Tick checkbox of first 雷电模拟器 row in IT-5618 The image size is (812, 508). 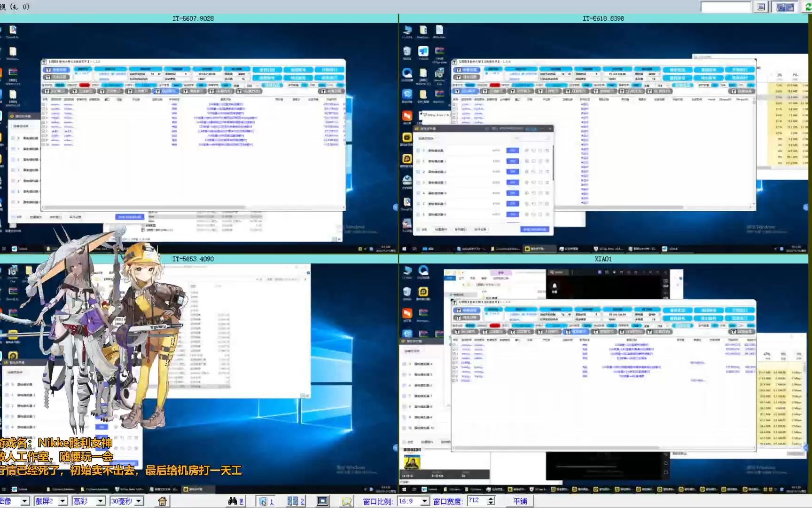418,151
